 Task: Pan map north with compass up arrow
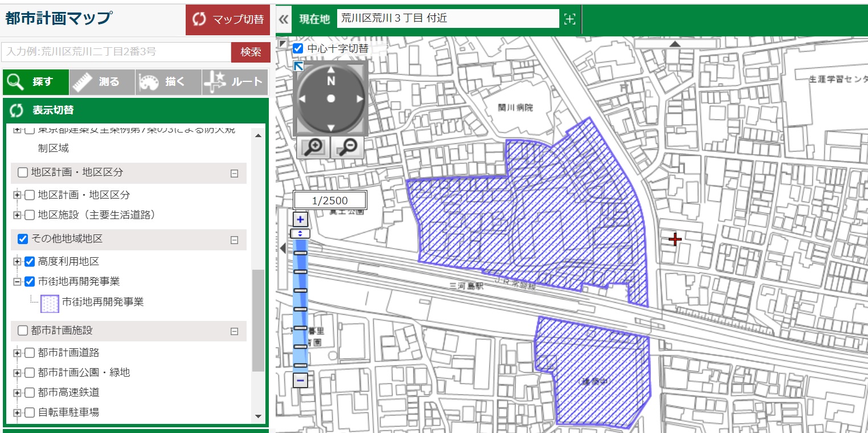pyautogui.click(x=331, y=70)
